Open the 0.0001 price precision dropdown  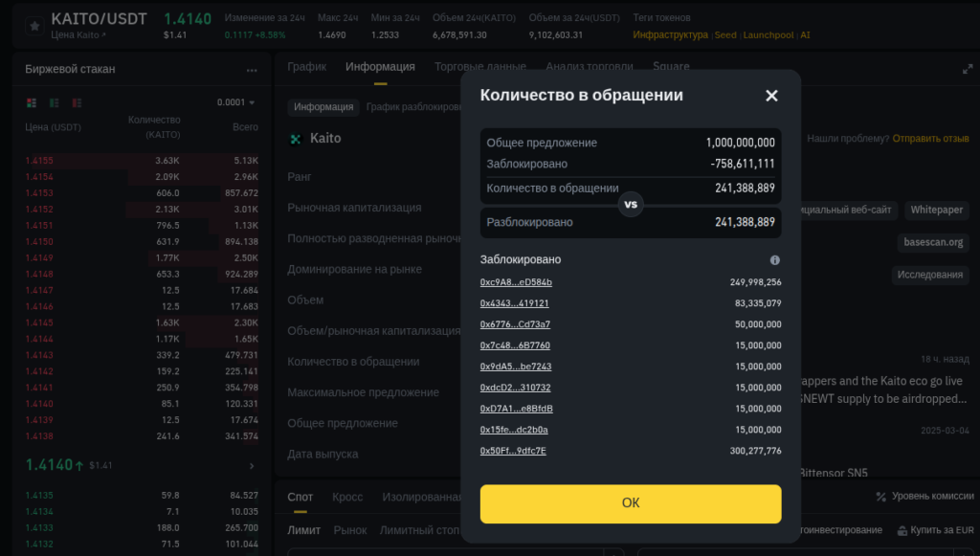236,102
